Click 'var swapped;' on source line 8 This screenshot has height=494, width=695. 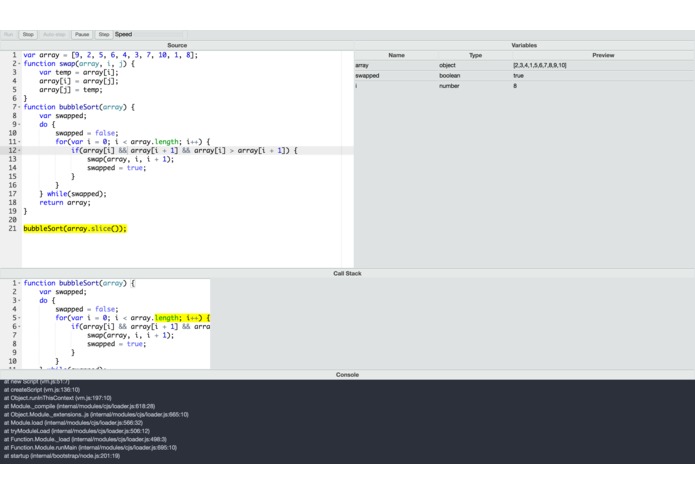(x=63, y=116)
